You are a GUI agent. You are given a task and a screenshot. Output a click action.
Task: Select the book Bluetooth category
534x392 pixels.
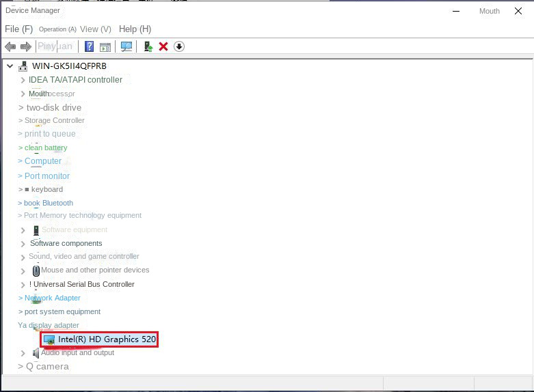coord(49,203)
